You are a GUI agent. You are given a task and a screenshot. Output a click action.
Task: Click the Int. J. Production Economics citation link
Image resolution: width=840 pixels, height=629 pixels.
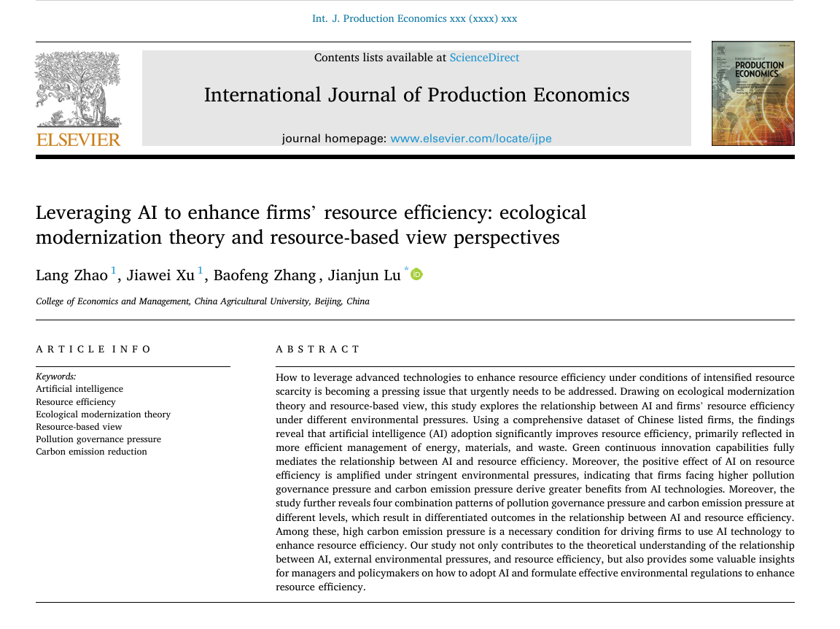414,18
